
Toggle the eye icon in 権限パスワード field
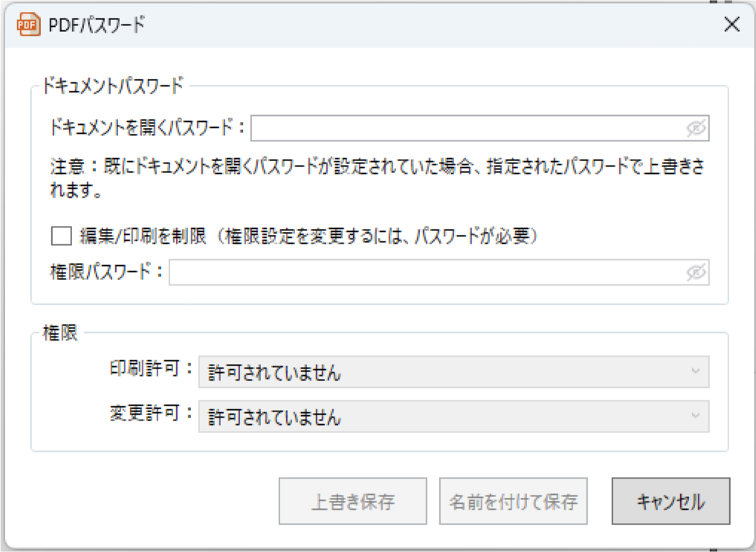tap(695, 273)
